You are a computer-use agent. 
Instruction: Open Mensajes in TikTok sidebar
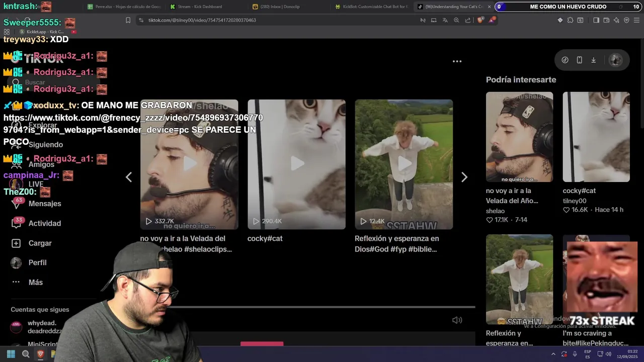pyautogui.click(x=45, y=204)
